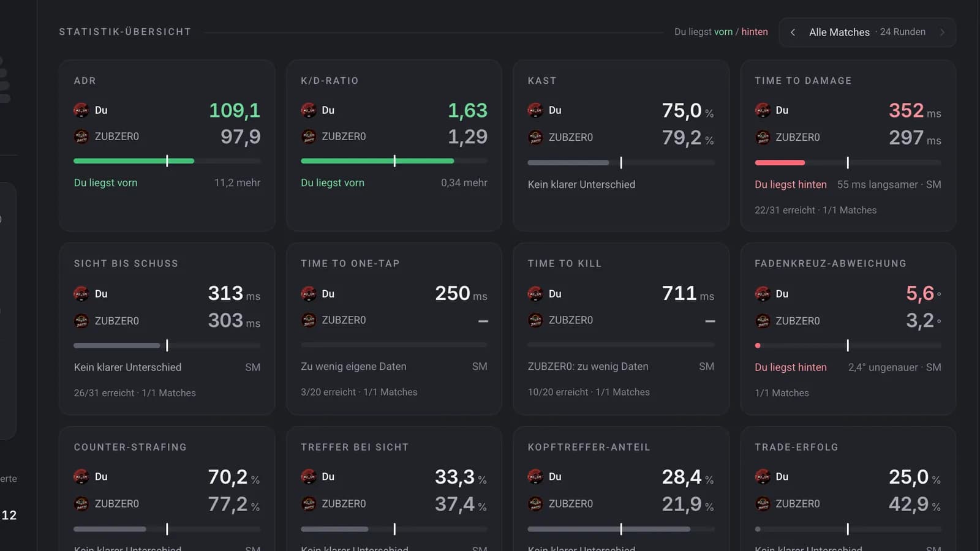
Task: Click your avatar in Time to Damage card
Action: 763,110
